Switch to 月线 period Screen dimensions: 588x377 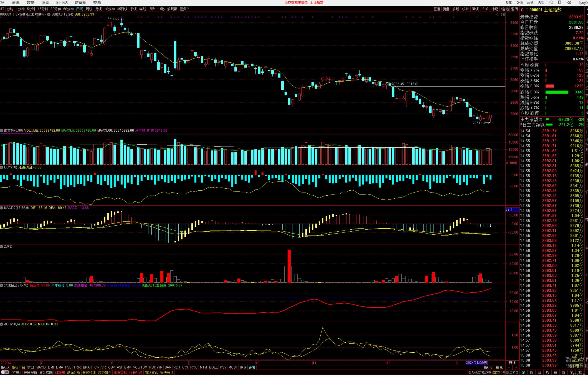98,9
